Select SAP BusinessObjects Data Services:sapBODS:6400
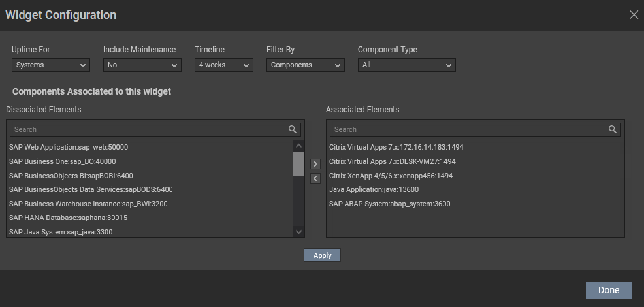This screenshot has width=644, height=307. pos(91,190)
